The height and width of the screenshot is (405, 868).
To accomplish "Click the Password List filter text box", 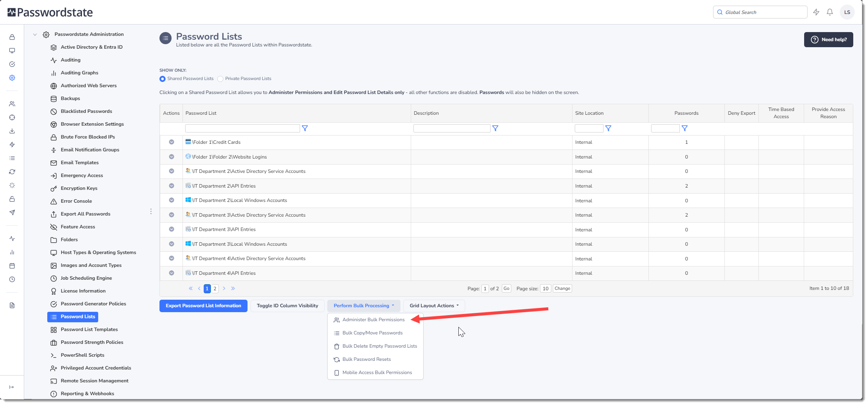I will [x=243, y=128].
